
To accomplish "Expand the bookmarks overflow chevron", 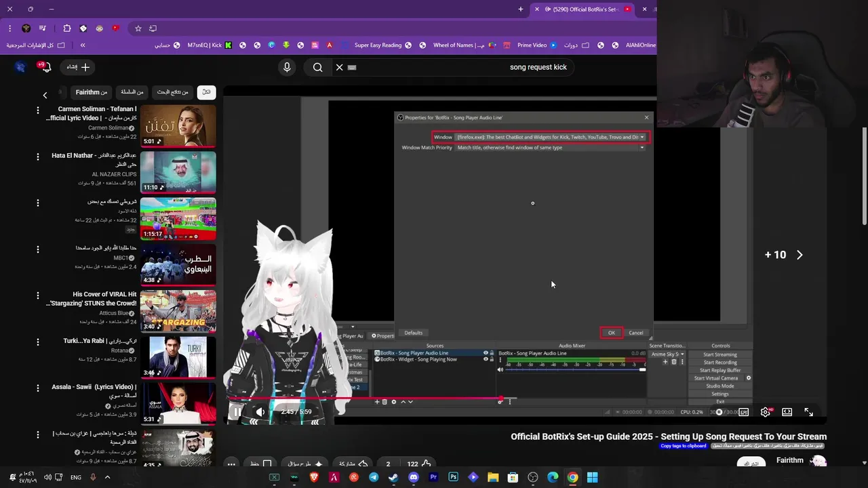I will (x=83, y=45).
